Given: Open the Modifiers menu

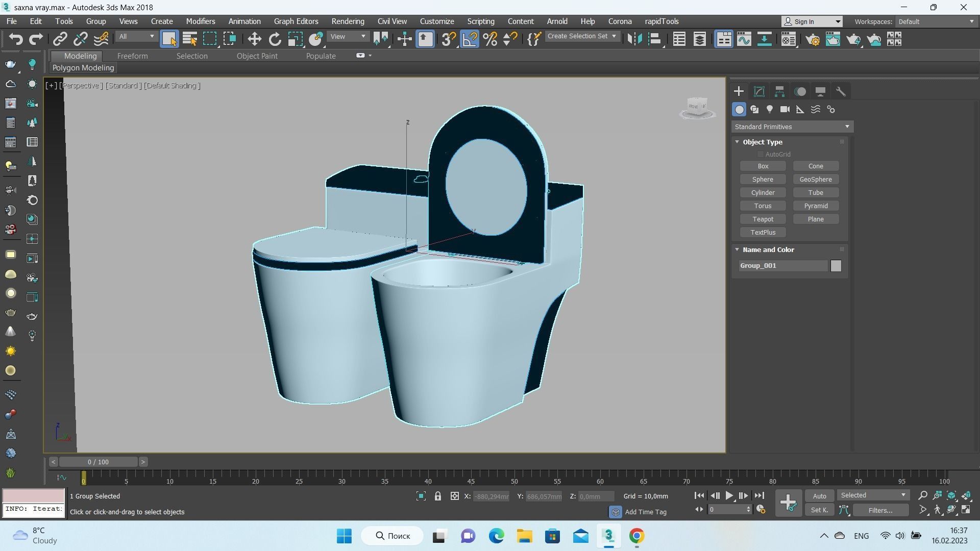Looking at the screenshot, I should [x=200, y=21].
